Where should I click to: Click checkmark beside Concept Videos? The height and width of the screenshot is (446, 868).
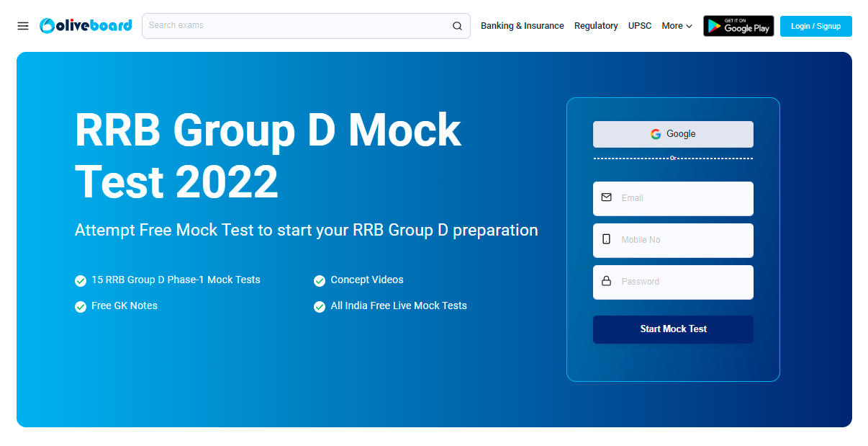pos(320,280)
